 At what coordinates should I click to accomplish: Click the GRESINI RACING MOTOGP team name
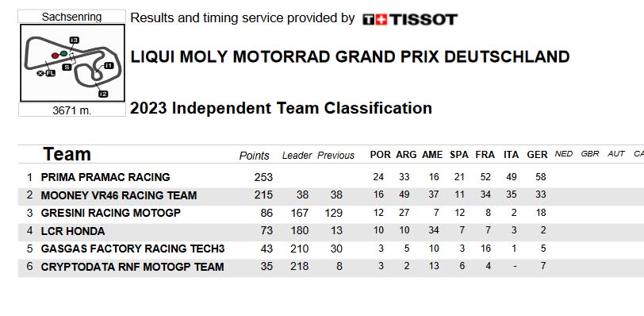coord(111,213)
